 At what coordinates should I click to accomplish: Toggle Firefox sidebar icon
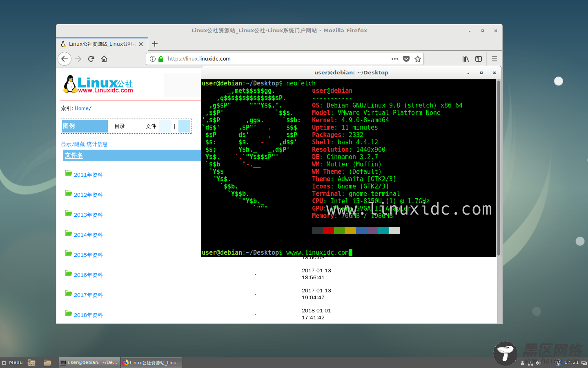point(479,59)
